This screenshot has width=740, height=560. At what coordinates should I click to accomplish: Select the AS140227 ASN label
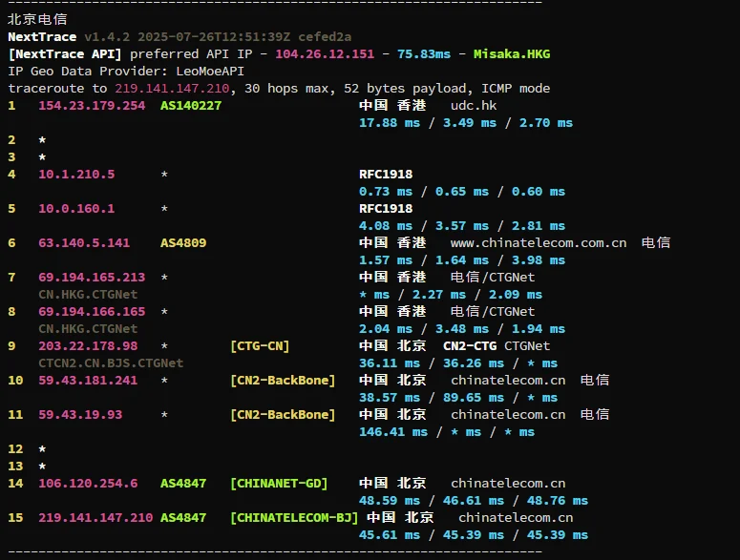(191, 106)
